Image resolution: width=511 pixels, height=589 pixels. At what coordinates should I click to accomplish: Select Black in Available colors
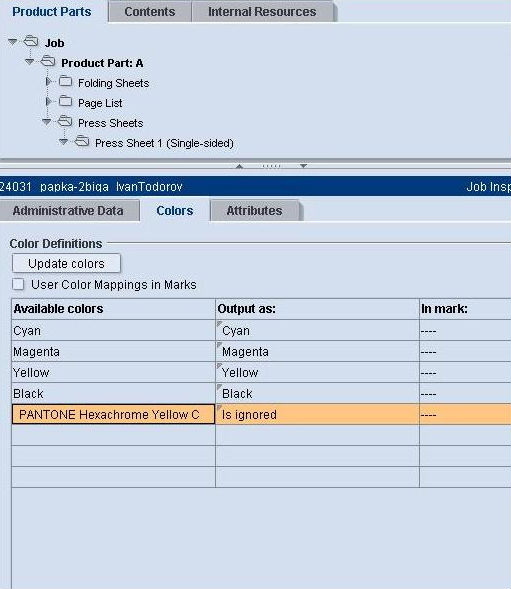point(113,394)
